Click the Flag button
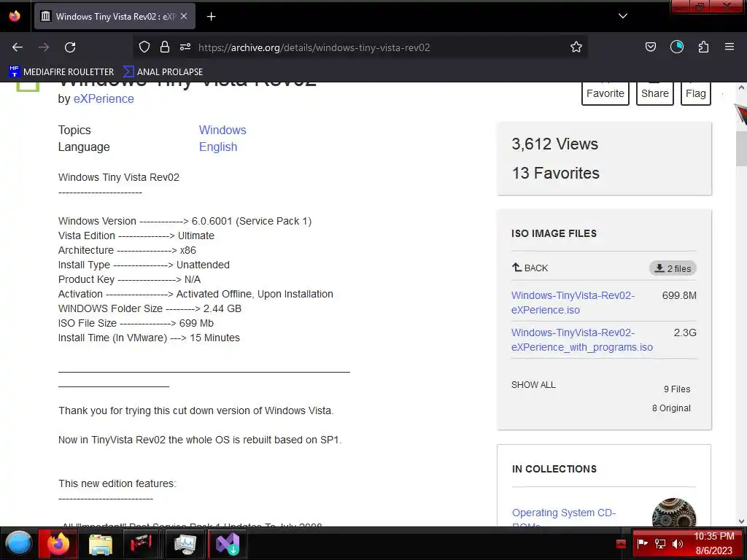 pos(695,93)
